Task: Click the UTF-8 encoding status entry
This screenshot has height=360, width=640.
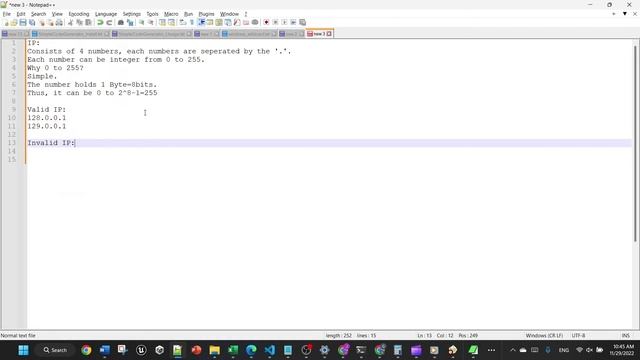Action: tap(578, 336)
